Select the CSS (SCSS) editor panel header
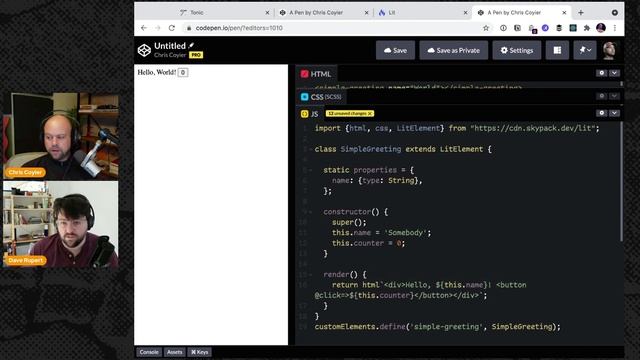 (x=321, y=97)
